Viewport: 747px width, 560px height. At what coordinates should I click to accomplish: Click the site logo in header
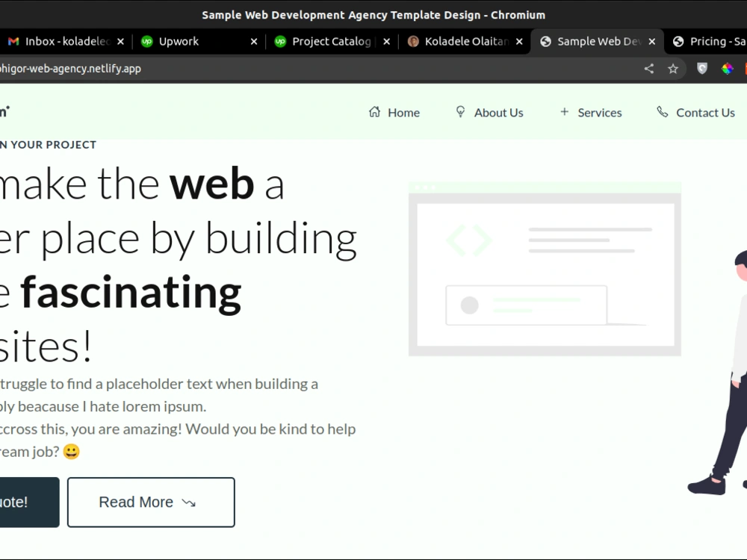(x=4, y=112)
